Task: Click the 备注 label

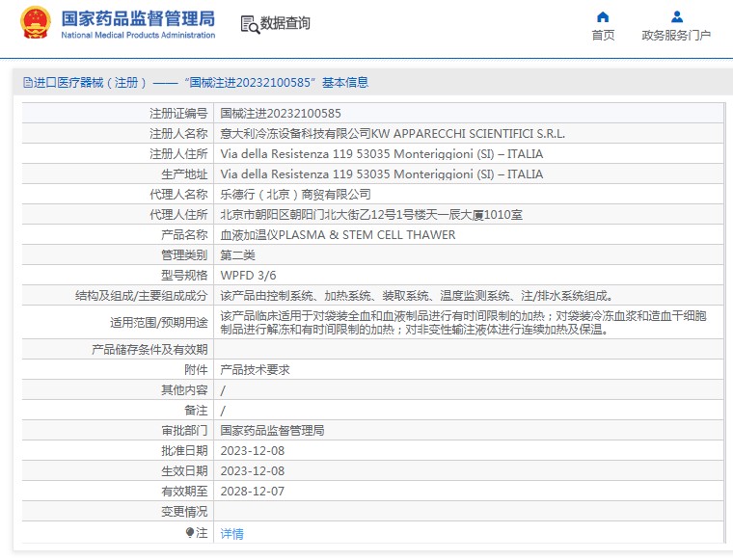Action: (x=196, y=410)
